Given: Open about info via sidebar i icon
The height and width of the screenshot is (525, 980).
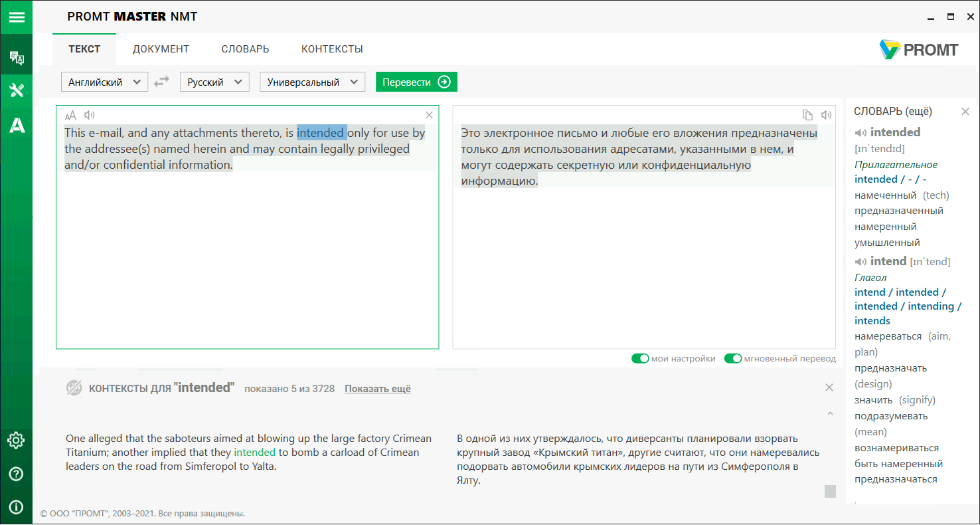Looking at the screenshot, I should [16, 507].
